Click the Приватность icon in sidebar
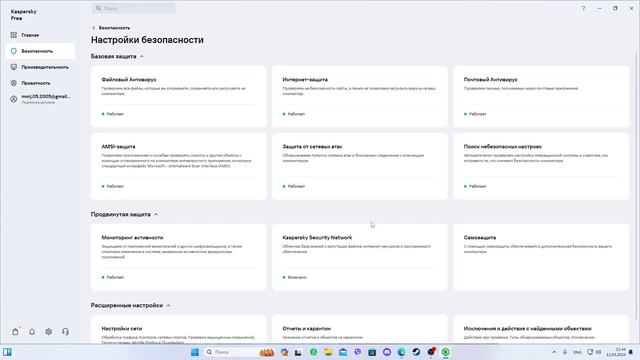Image resolution: width=640 pixels, height=360 pixels. click(13, 83)
